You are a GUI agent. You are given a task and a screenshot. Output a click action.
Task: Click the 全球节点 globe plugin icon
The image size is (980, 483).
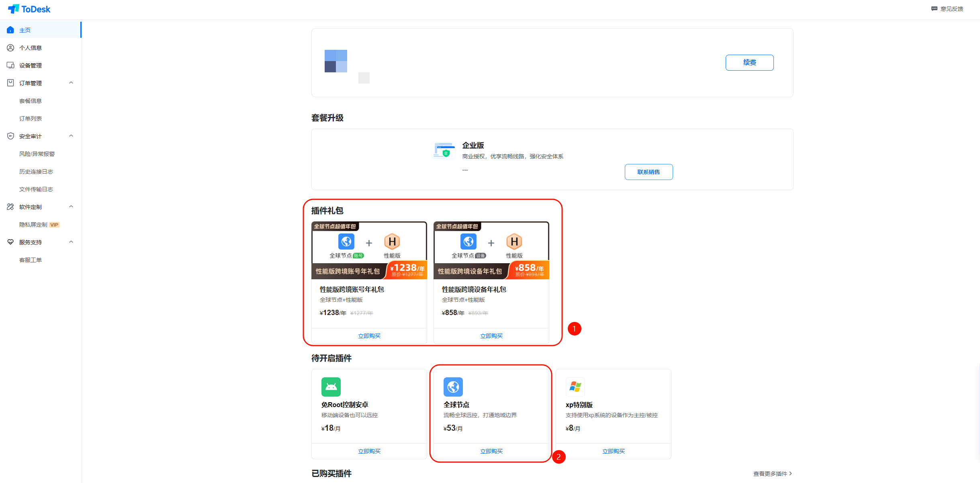pyautogui.click(x=453, y=387)
